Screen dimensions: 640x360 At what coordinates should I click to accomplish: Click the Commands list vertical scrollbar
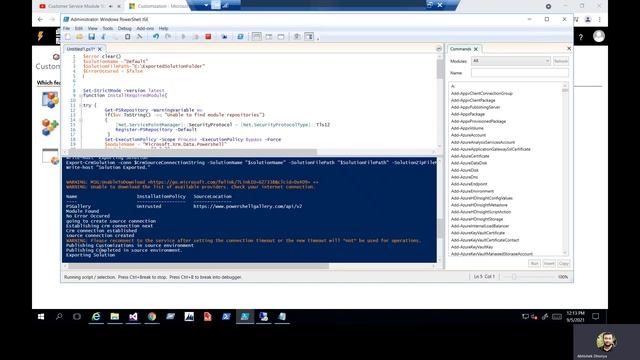click(x=565, y=169)
